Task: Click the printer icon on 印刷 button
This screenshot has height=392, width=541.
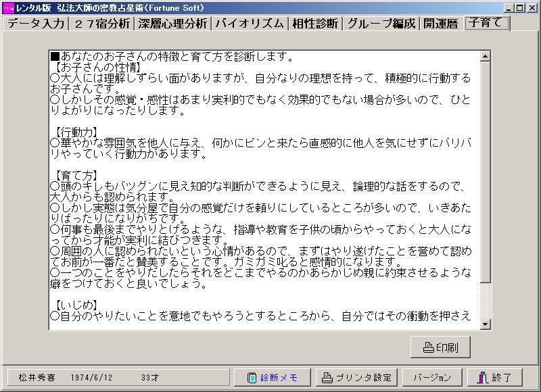Action: 428,347
